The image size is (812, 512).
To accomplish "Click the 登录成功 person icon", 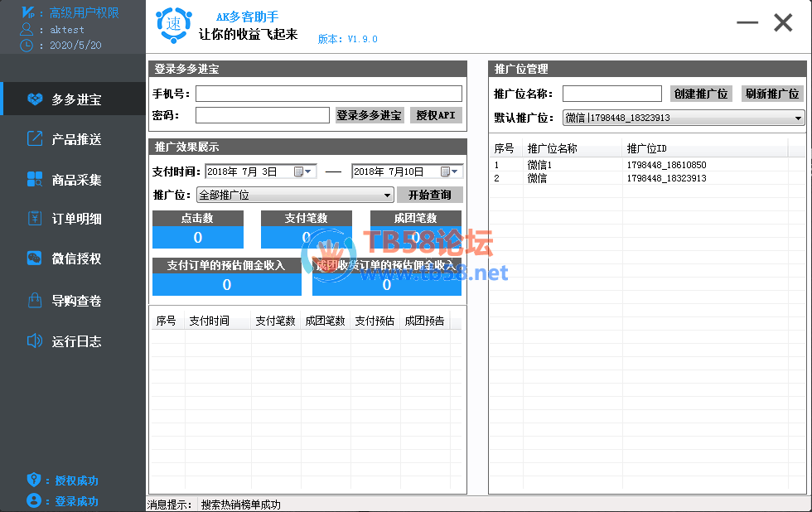I will coord(34,500).
